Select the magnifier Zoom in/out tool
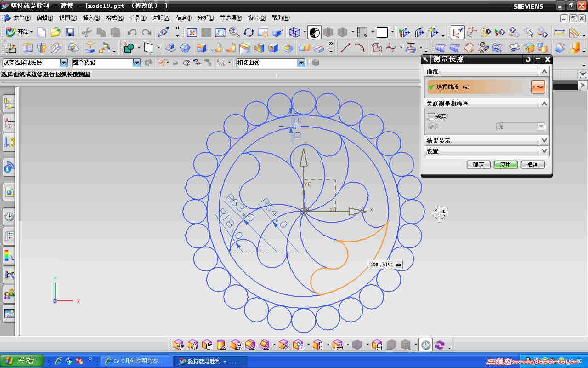This screenshot has height=368, width=588. click(x=234, y=32)
